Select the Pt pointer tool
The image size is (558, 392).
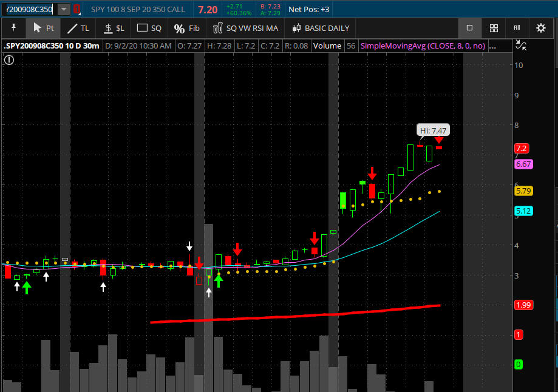tap(44, 28)
